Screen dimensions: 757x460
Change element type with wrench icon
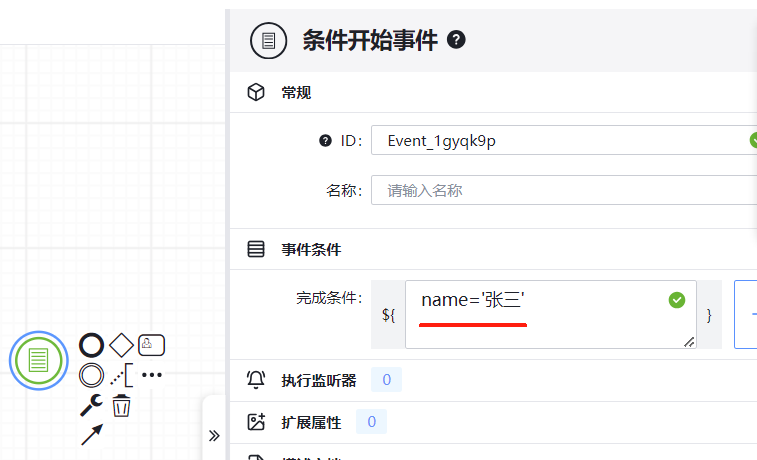[x=91, y=405]
